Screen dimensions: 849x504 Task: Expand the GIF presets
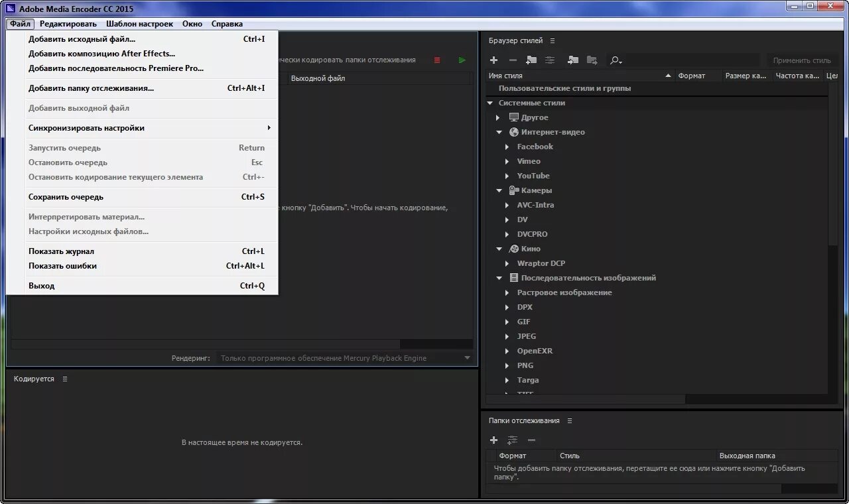[x=507, y=322]
